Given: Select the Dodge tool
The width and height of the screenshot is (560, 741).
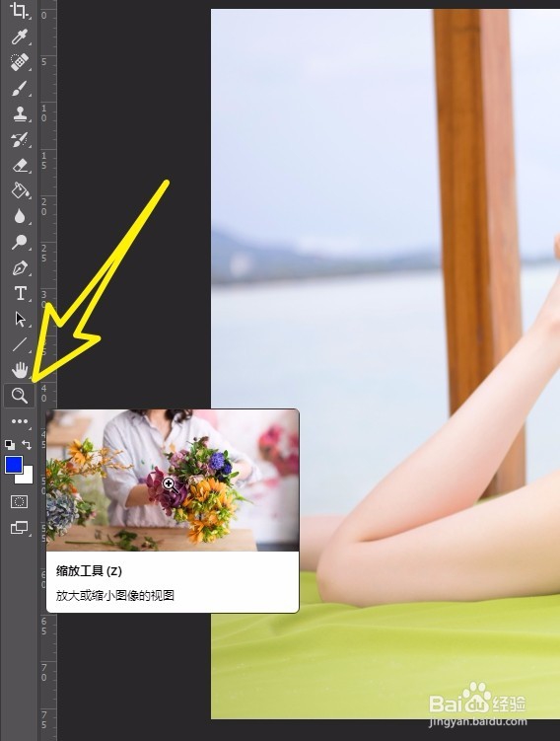Looking at the screenshot, I should pos(20,242).
